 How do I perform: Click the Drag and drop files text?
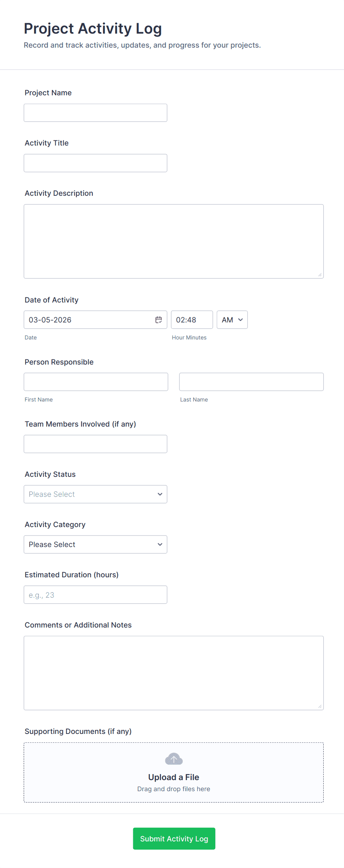pyautogui.click(x=173, y=789)
